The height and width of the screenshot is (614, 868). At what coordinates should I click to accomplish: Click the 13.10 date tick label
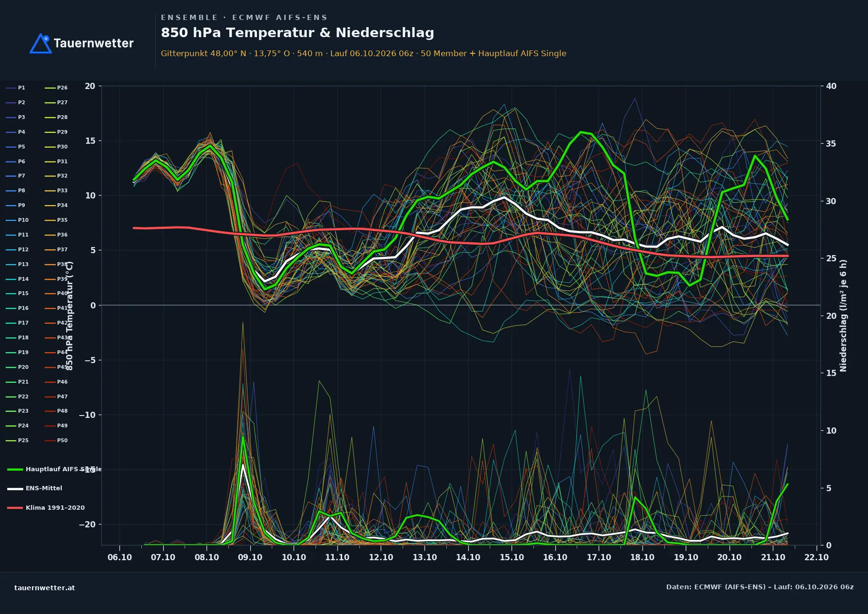[424, 557]
